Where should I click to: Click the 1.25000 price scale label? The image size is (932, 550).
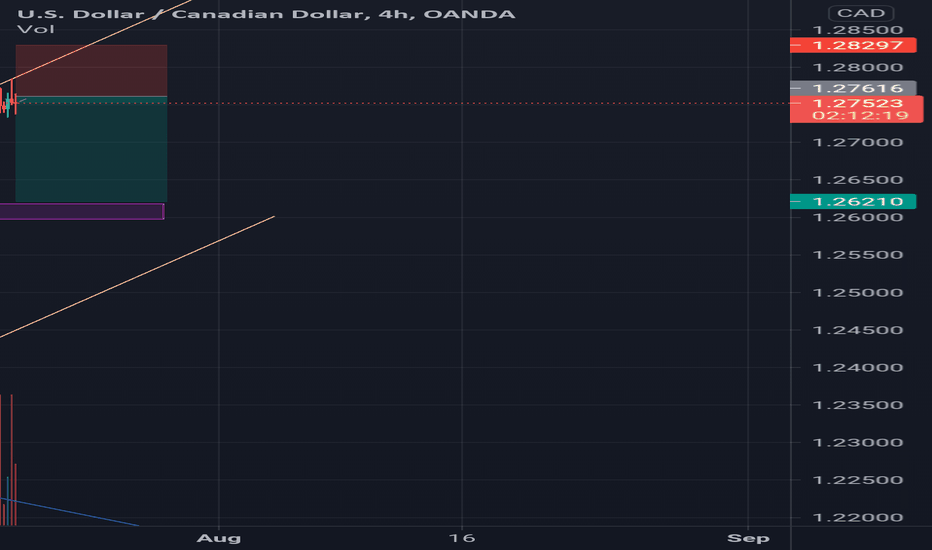pos(858,293)
